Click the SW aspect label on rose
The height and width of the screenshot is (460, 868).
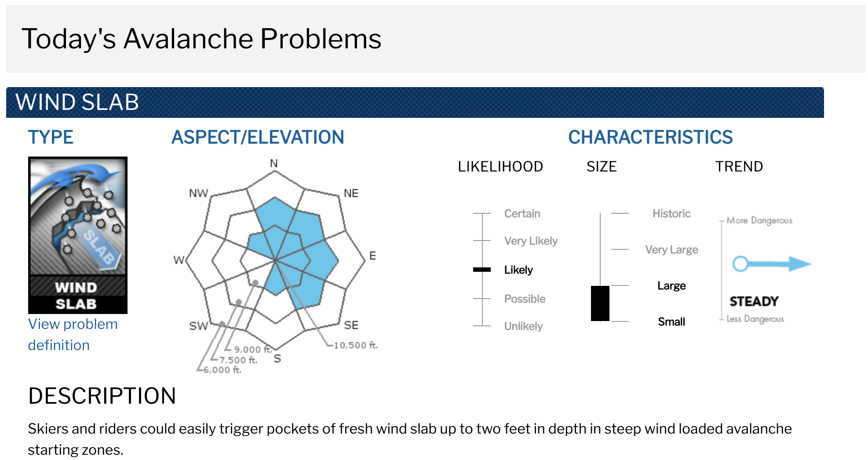[x=198, y=326]
